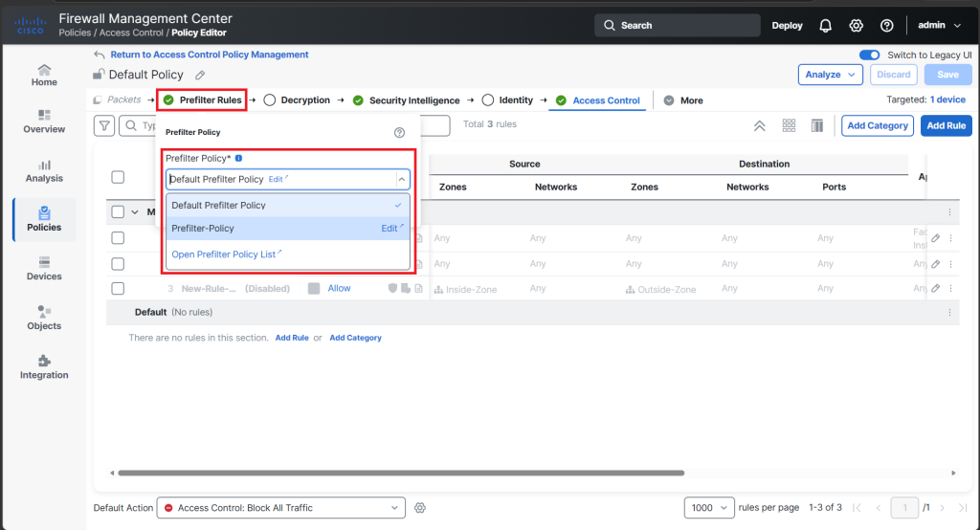Open notifications bell icon

(x=826, y=26)
